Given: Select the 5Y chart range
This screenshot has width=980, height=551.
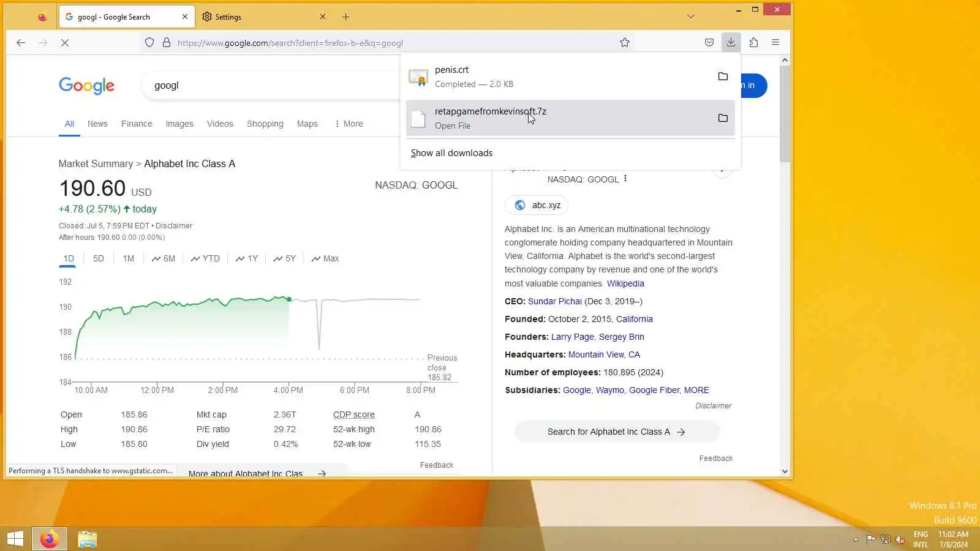Looking at the screenshot, I should click(x=285, y=258).
